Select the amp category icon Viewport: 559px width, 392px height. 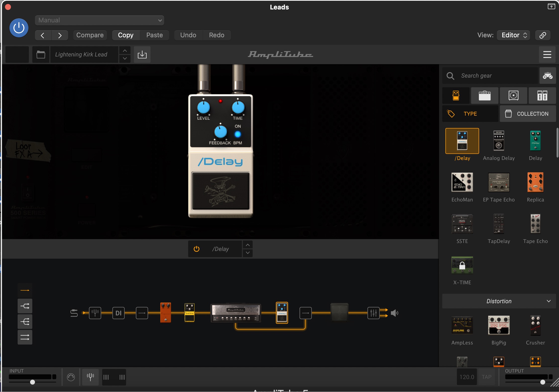coord(484,96)
